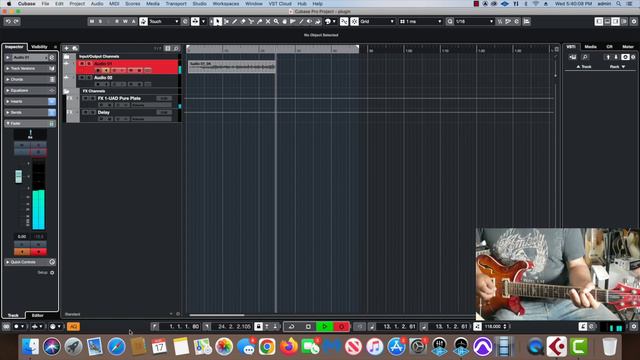Open the Grid snap type dropdown
This screenshot has height=360, width=640.
377,21
